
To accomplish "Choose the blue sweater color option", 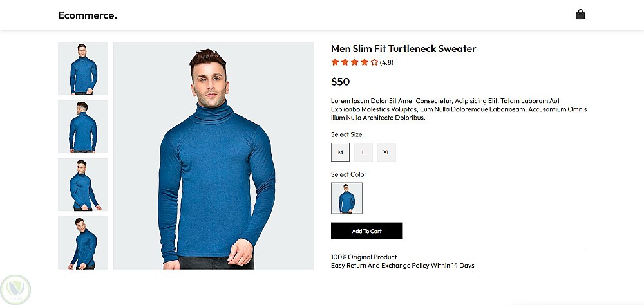I will tap(346, 198).
